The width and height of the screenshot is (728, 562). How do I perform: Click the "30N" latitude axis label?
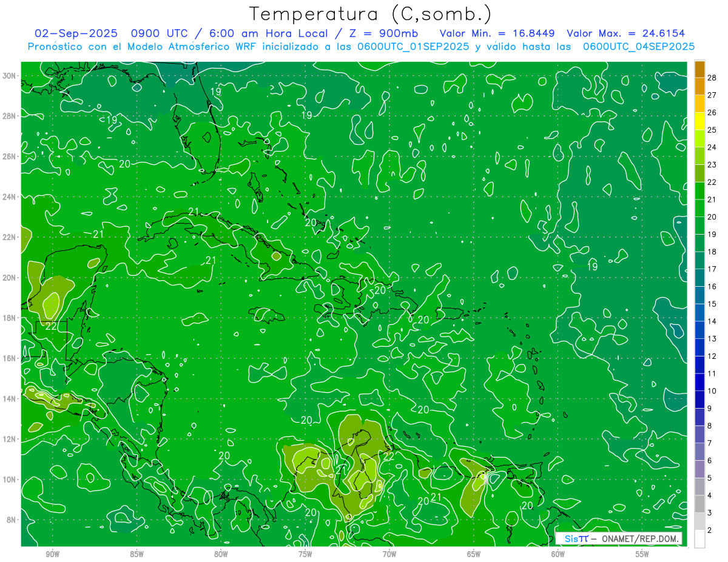(10, 75)
